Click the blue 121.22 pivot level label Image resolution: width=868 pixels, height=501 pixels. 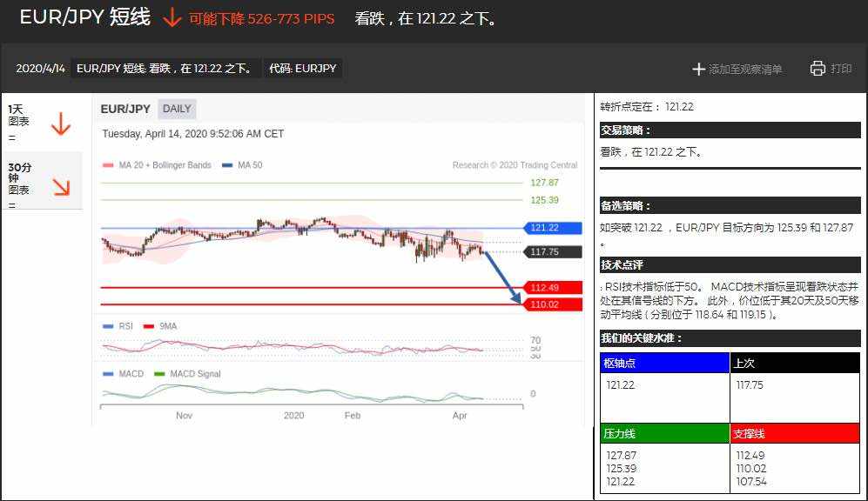pyautogui.click(x=553, y=228)
